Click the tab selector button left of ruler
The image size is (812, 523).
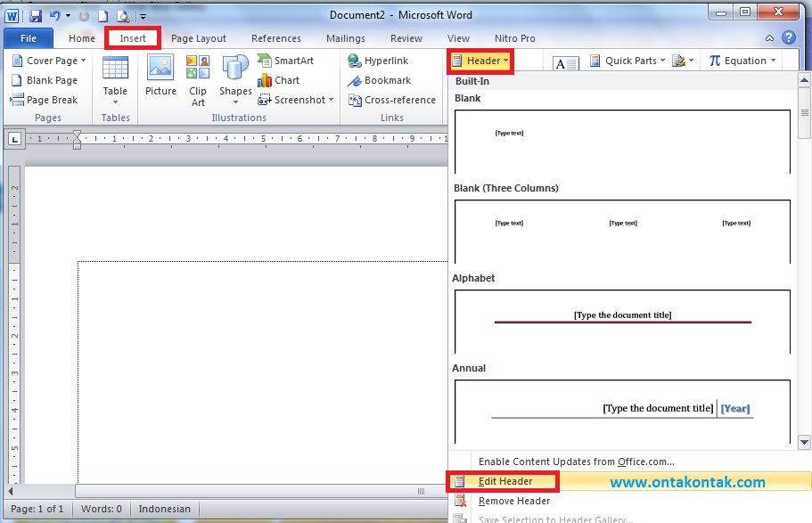[x=14, y=139]
